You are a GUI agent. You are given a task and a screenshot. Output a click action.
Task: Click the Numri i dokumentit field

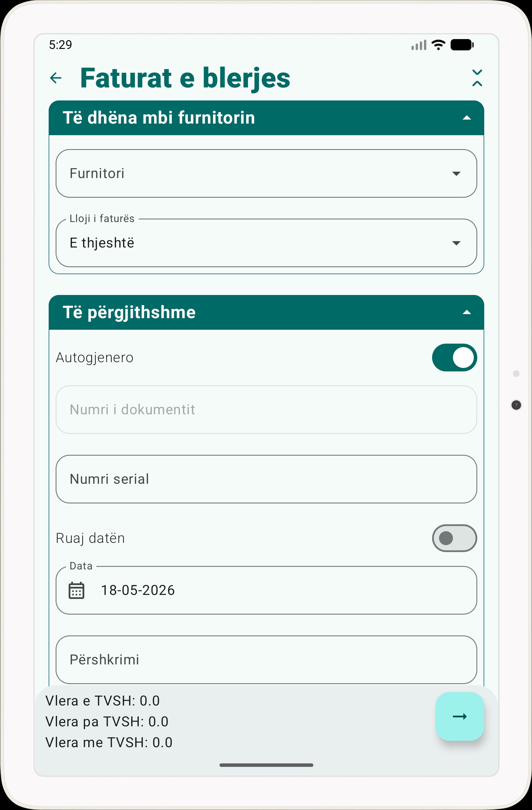tap(266, 409)
